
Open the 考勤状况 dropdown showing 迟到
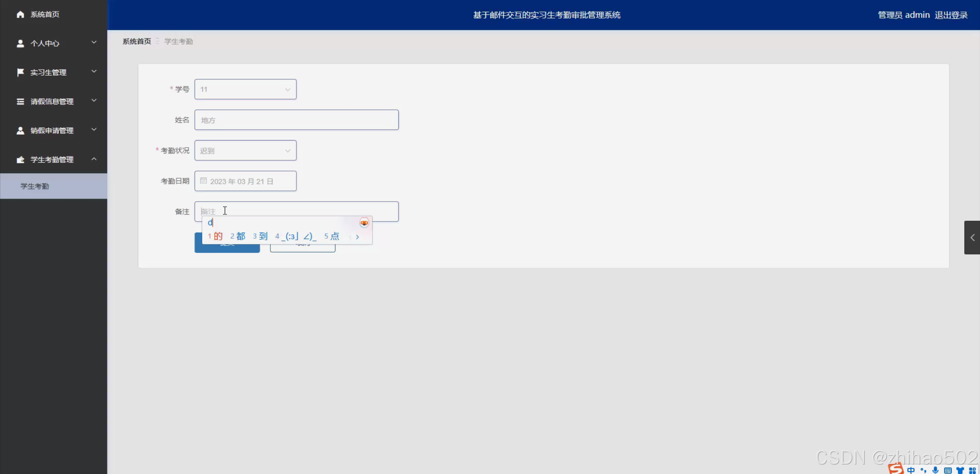[x=245, y=150]
